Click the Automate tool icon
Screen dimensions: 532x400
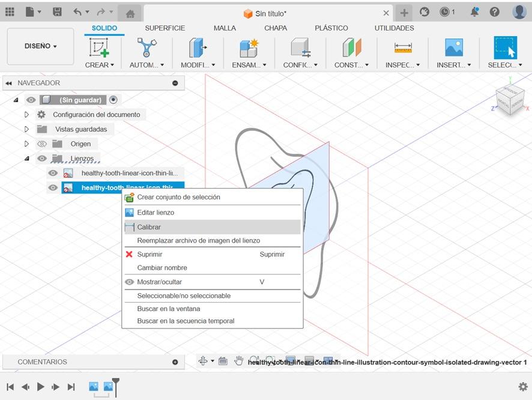(147, 47)
